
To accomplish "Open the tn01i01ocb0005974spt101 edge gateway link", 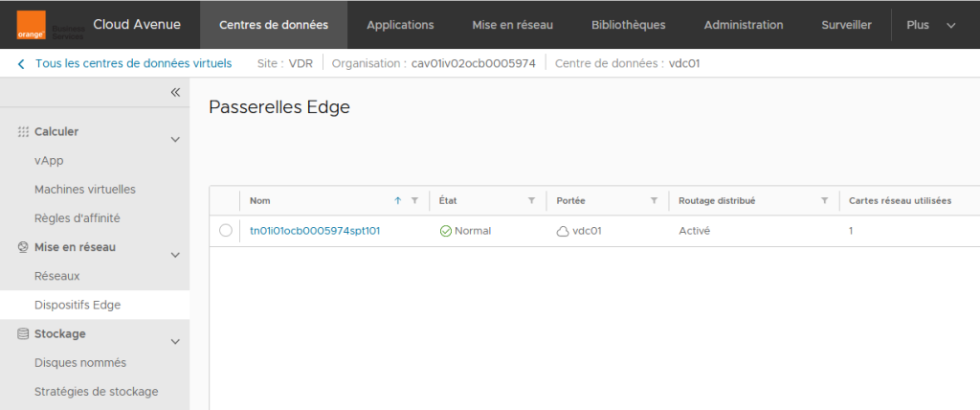I will [315, 231].
